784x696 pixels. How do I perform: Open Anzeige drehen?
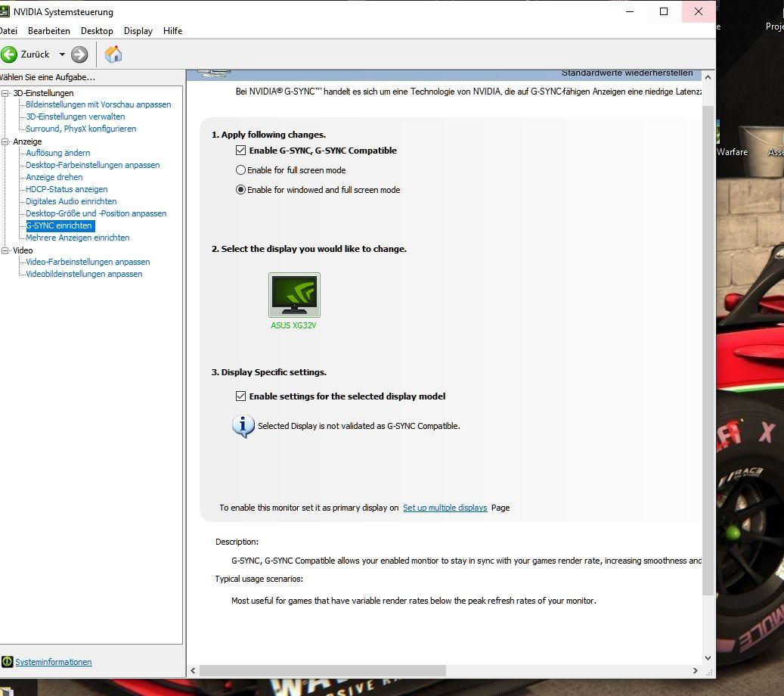point(54,176)
